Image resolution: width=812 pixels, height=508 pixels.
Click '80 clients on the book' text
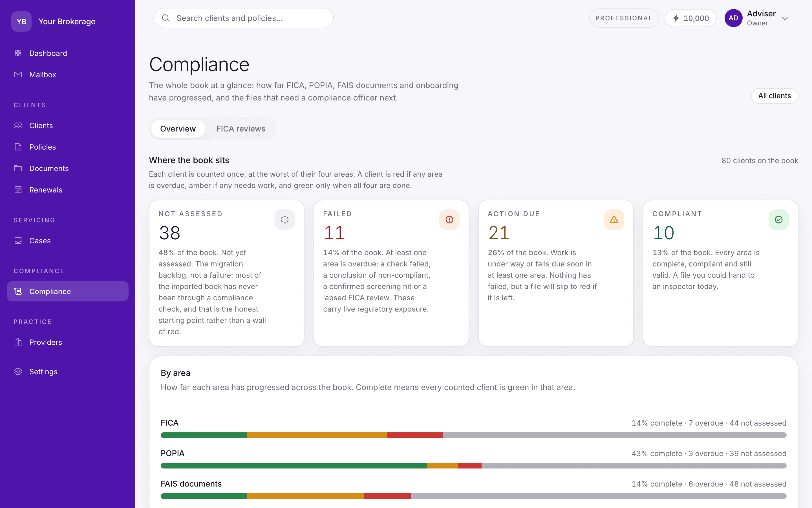[x=760, y=161]
